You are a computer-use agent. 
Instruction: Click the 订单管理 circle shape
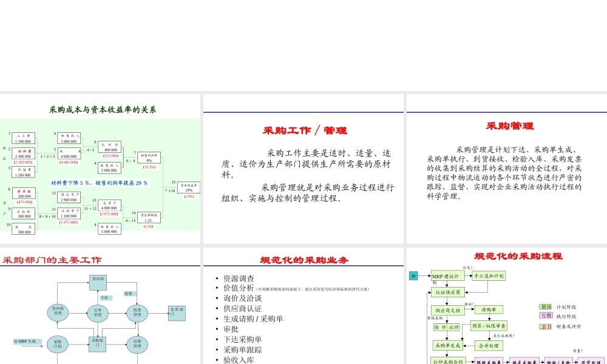click(98, 312)
